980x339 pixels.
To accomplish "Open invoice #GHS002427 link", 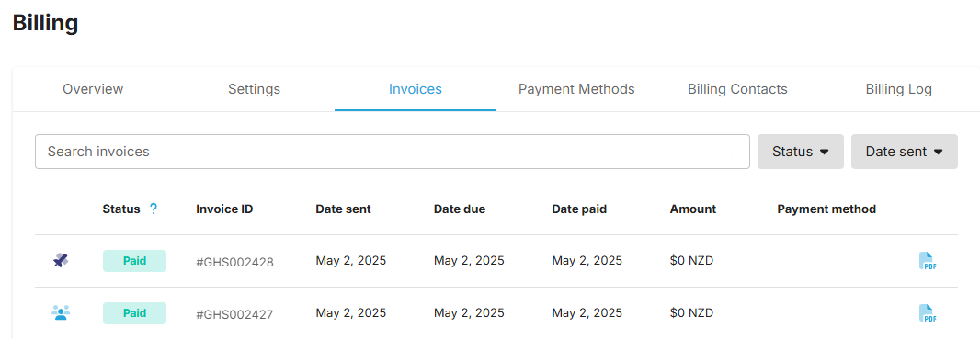I will point(234,314).
